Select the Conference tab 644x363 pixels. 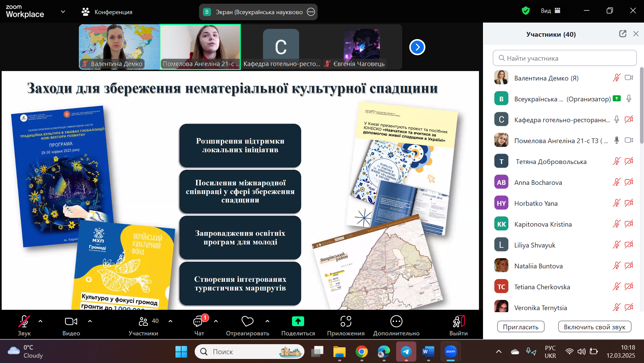(107, 12)
